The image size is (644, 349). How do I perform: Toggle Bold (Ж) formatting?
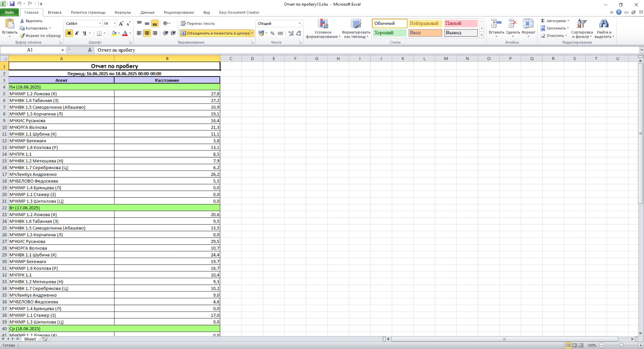(x=69, y=33)
